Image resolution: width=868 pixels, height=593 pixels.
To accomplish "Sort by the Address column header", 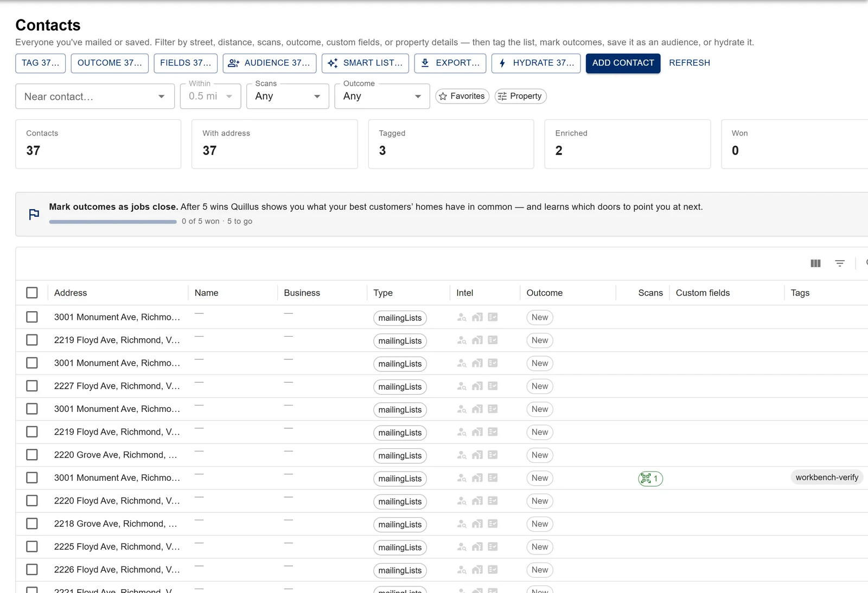I will coord(71,293).
